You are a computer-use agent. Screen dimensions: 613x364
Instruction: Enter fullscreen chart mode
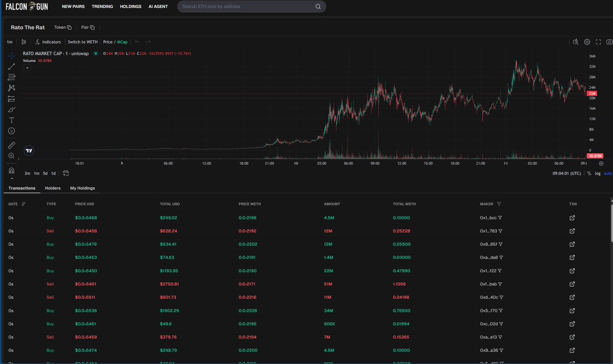click(x=598, y=42)
